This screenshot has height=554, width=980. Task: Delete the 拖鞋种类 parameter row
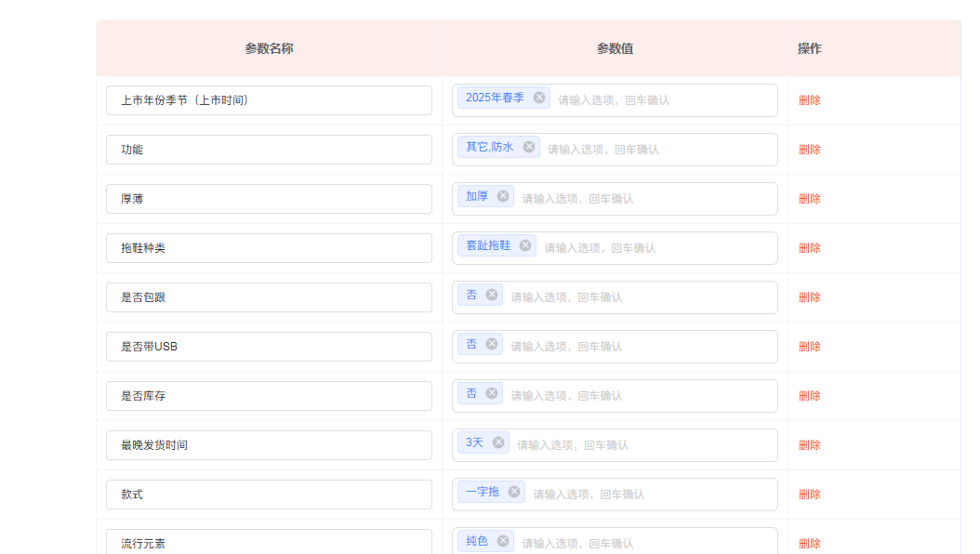809,248
